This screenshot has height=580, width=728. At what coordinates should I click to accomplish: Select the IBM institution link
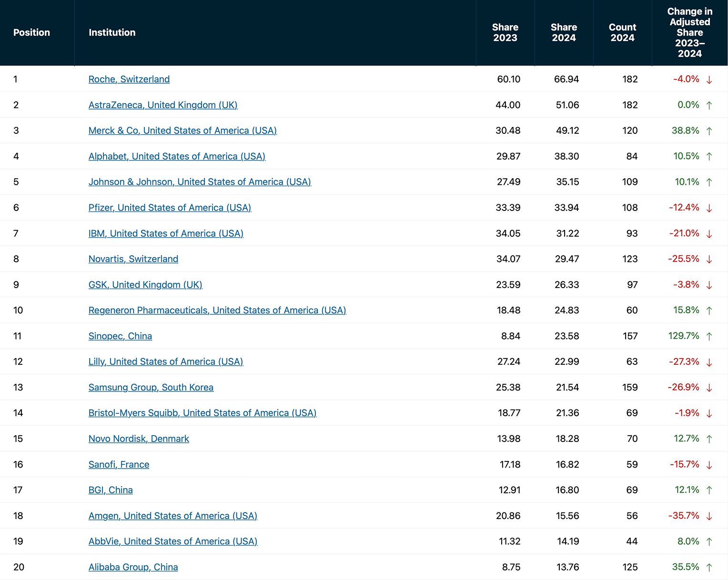[166, 233]
